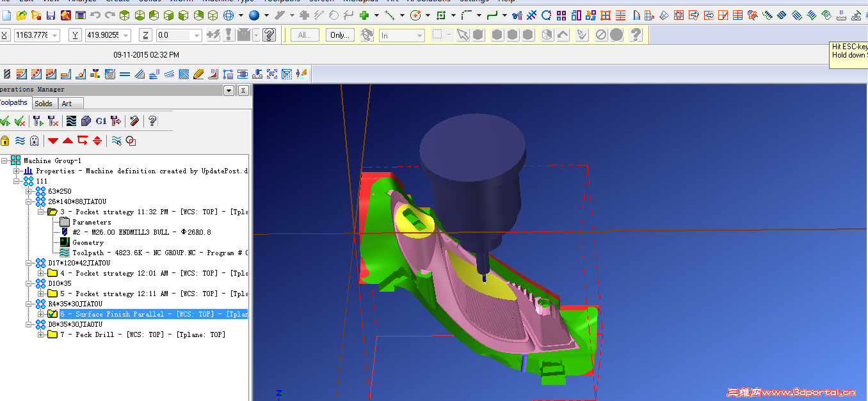Toggle selection folder of operation 5 Pocket strategy

click(52, 294)
